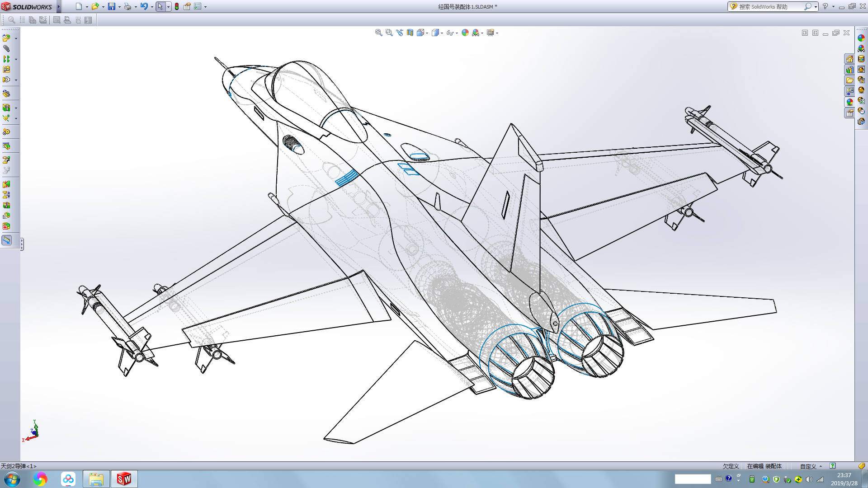Activate the Section View tool

click(x=410, y=33)
